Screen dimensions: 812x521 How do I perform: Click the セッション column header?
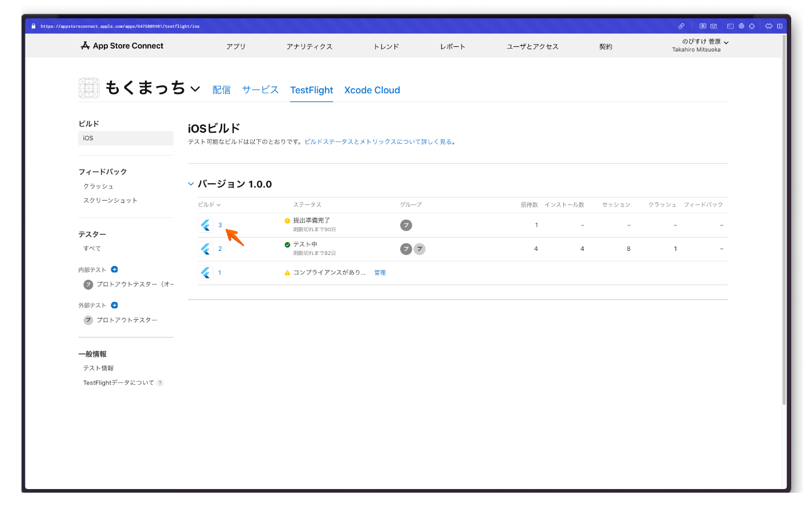(x=616, y=205)
